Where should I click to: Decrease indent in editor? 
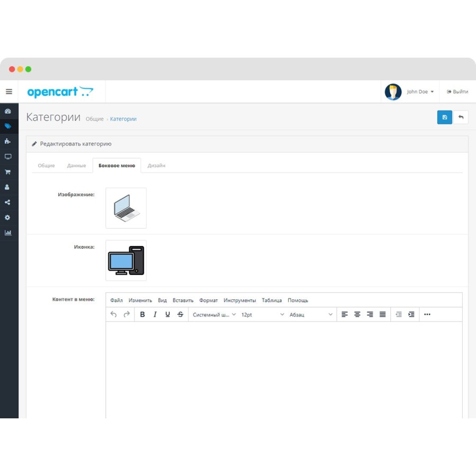coord(399,314)
